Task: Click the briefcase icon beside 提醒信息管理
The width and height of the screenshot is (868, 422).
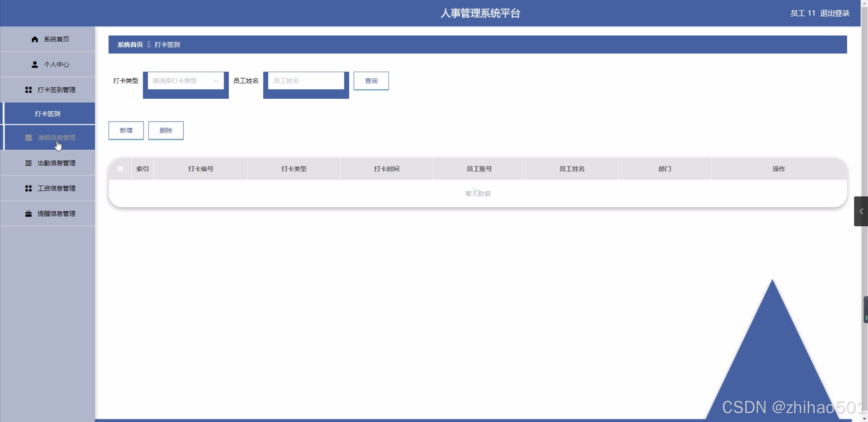Action: pyautogui.click(x=28, y=214)
